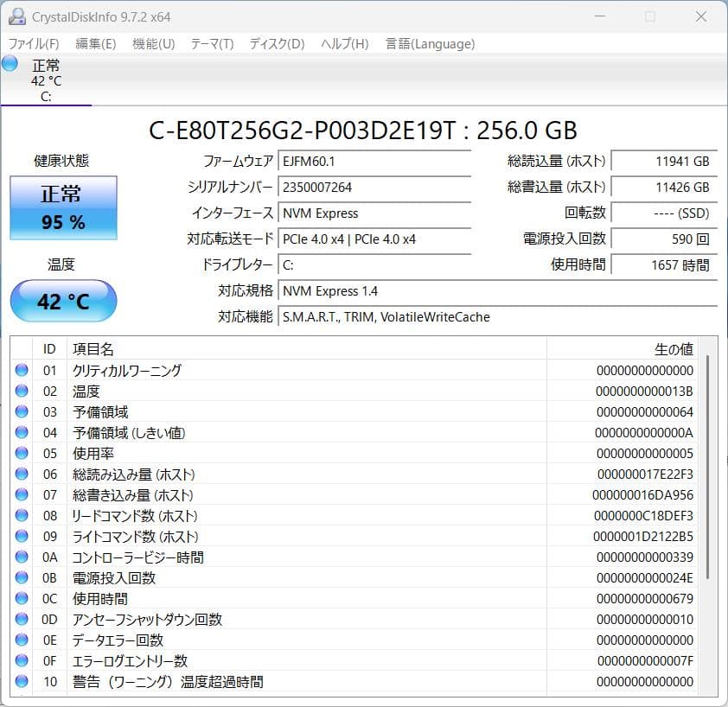Click the ファームウェア field showing EJFM60.1
This screenshot has height=707, width=728.
[x=374, y=162]
